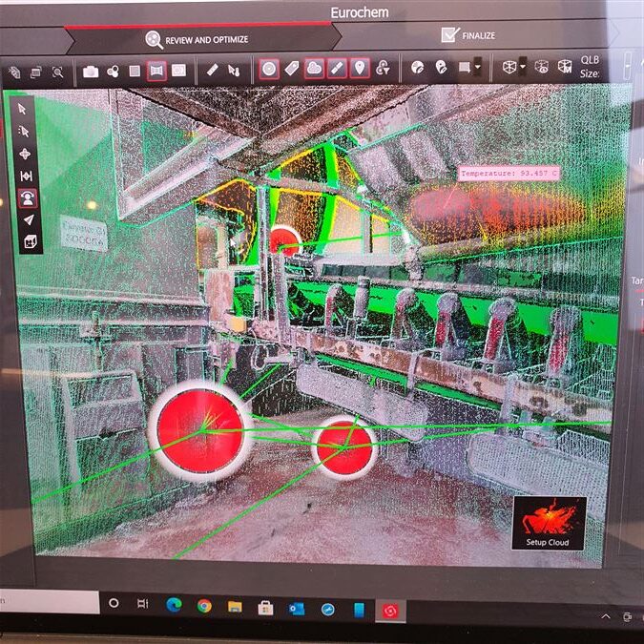Toggle the GeoTag pin display
Image resolution: width=644 pixels, height=644 pixels.
coord(360,68)
